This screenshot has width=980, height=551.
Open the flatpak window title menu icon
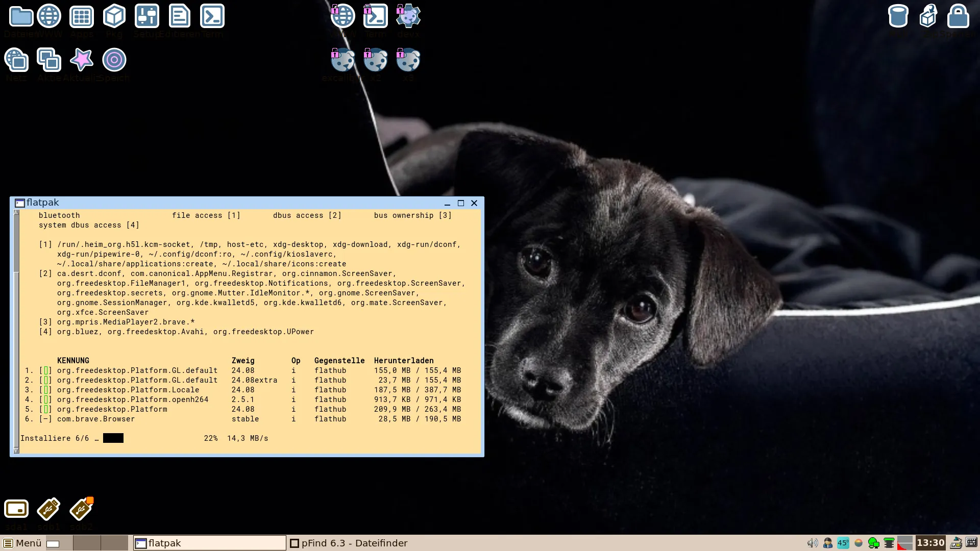pos(19,203)
